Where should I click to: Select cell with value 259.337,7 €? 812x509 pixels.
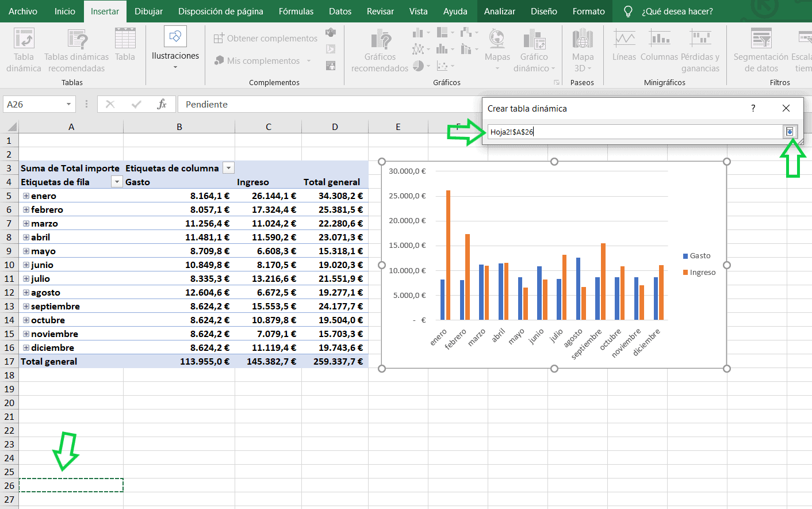point(335,361)
